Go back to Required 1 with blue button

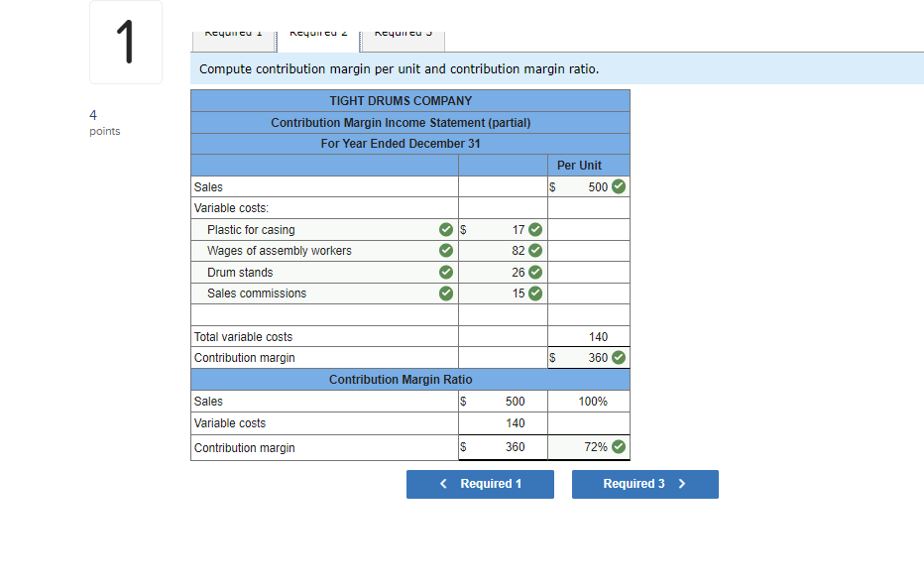pos(480,484)
